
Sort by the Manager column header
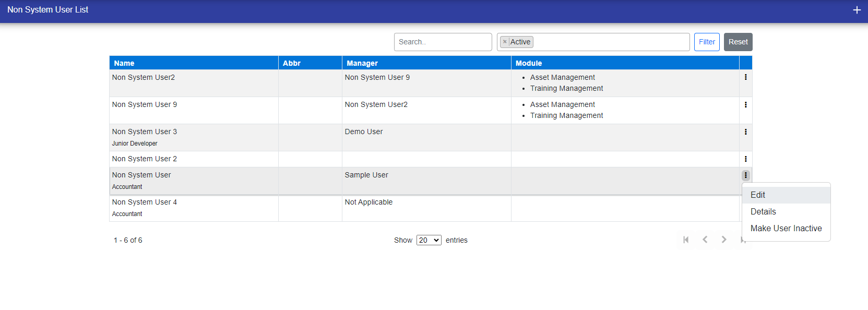click(362, 63)
